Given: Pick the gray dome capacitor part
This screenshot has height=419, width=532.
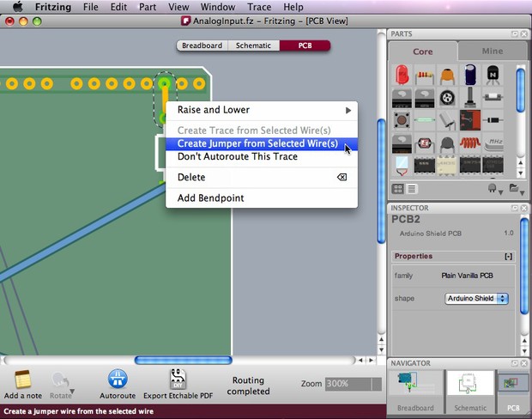Looking at the screenshot, I should [x=447, y=144].
